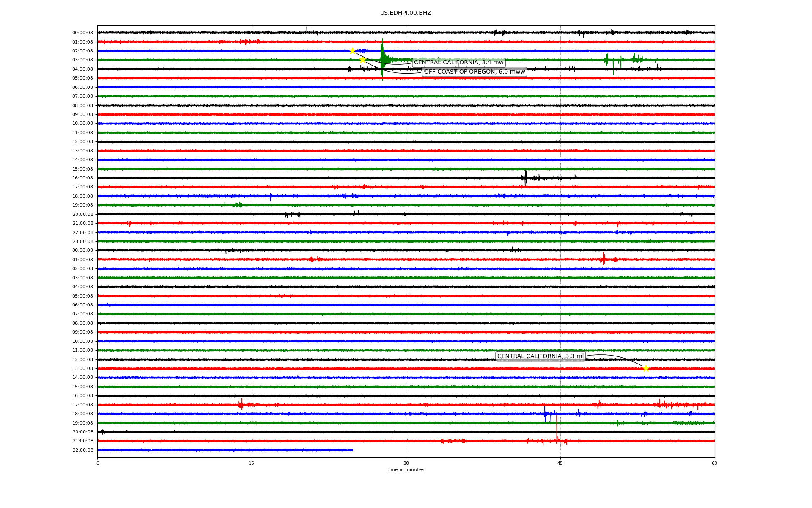The image size is (812, 508).
Task: Click the CENTRAL CALIFORNIA, 3.4 mw label
Action: coord(458,63)
